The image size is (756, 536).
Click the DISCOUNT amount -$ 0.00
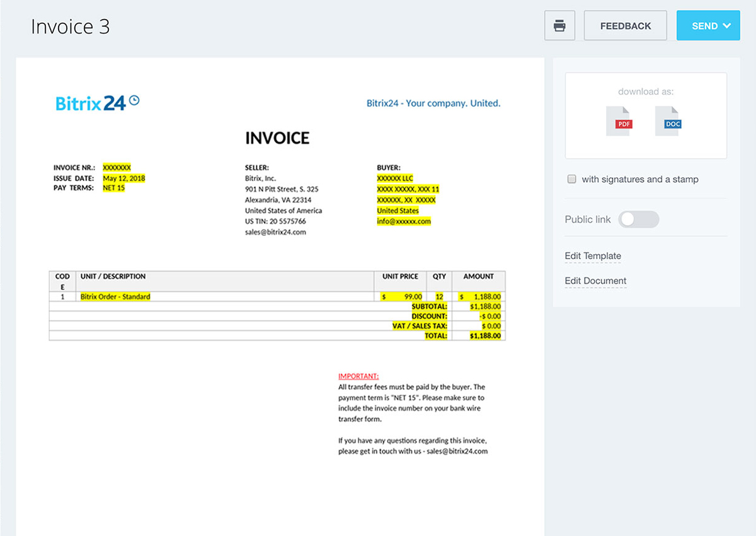tap(490, 316)
